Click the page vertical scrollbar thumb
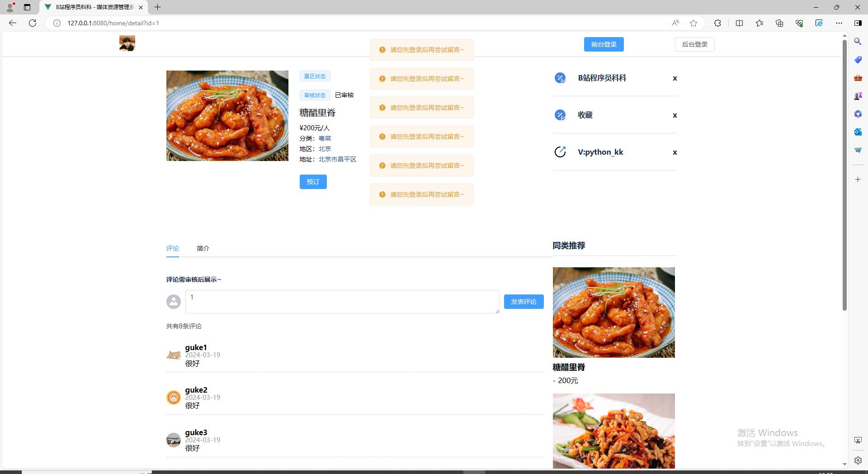This screenshot has width=868, height=474. point(844,175)
